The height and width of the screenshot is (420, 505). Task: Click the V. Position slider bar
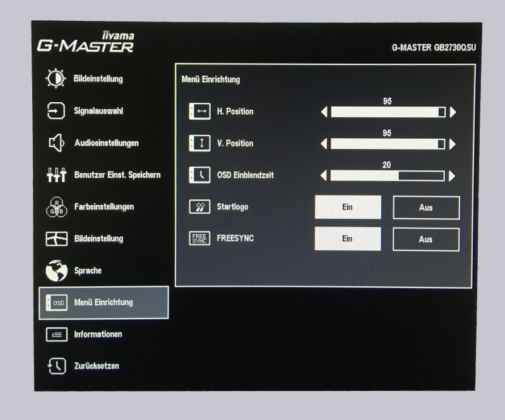388,144
